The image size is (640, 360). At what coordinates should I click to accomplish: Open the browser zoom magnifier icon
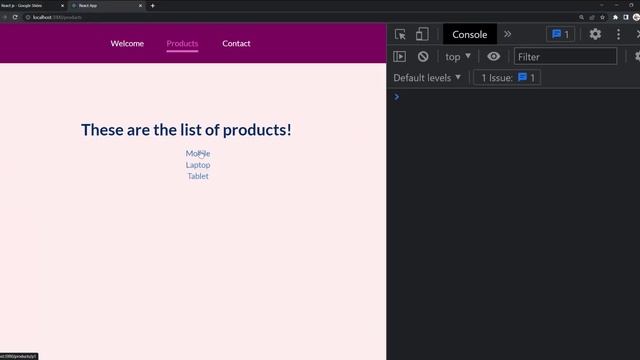click(x=581, y=17)
